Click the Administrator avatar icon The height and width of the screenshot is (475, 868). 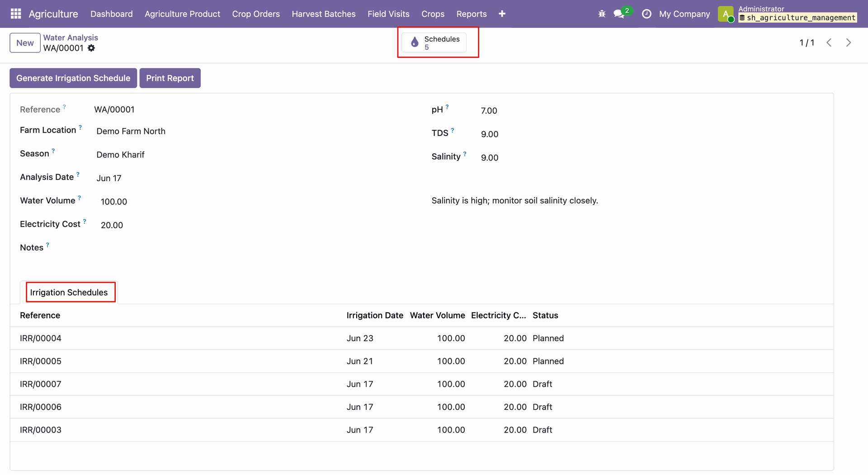[x=726, y=14]
